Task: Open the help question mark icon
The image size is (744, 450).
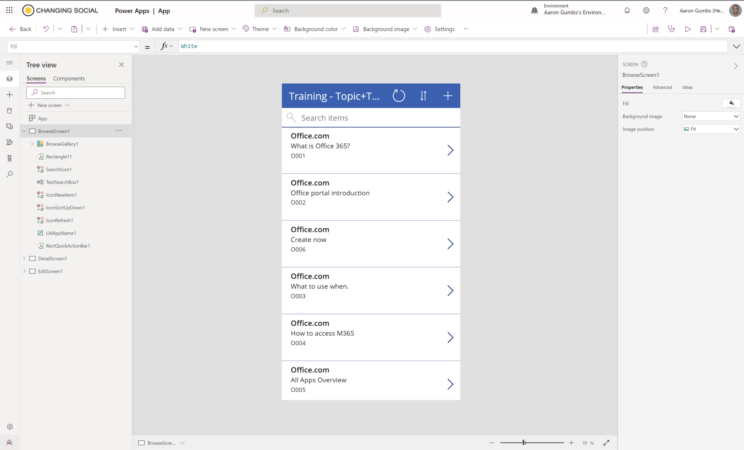Action: point(665,10)
